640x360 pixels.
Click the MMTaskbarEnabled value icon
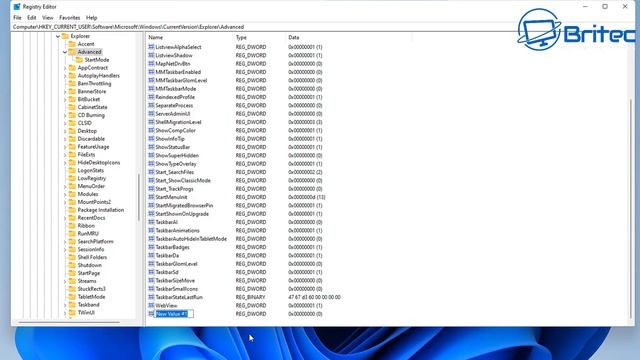coord(151,72)
